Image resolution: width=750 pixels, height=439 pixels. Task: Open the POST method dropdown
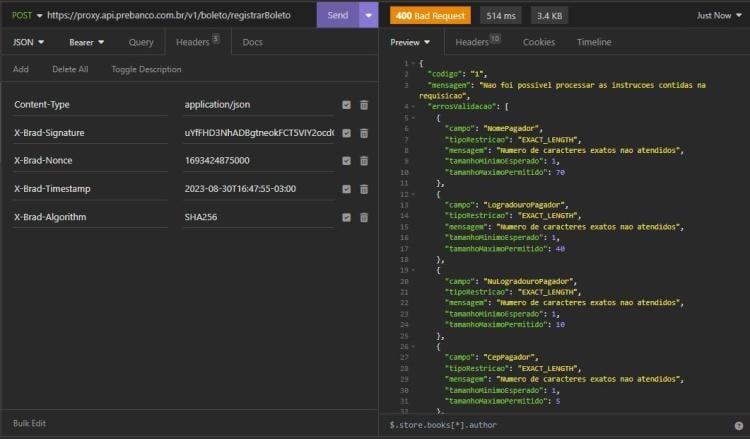(x=27, y=15)
